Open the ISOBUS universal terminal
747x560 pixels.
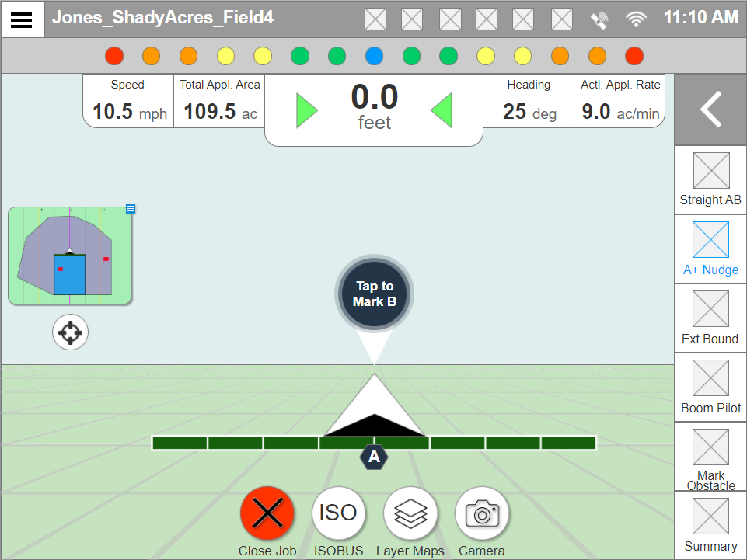pos(339,513)
